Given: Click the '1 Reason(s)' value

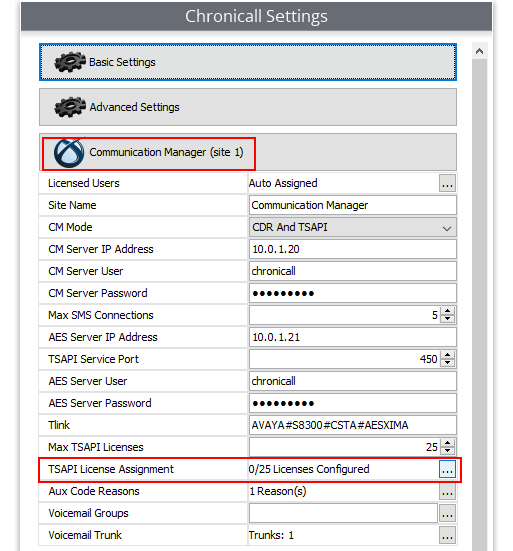Looking at the screenshot, I should [278, 491].
